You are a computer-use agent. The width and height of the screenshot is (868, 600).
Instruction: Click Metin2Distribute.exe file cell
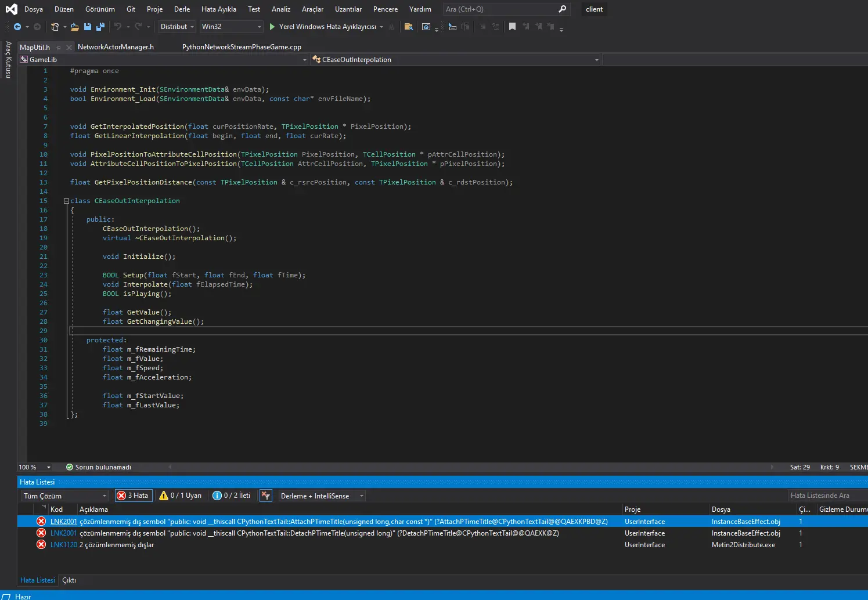pos(743,545)
